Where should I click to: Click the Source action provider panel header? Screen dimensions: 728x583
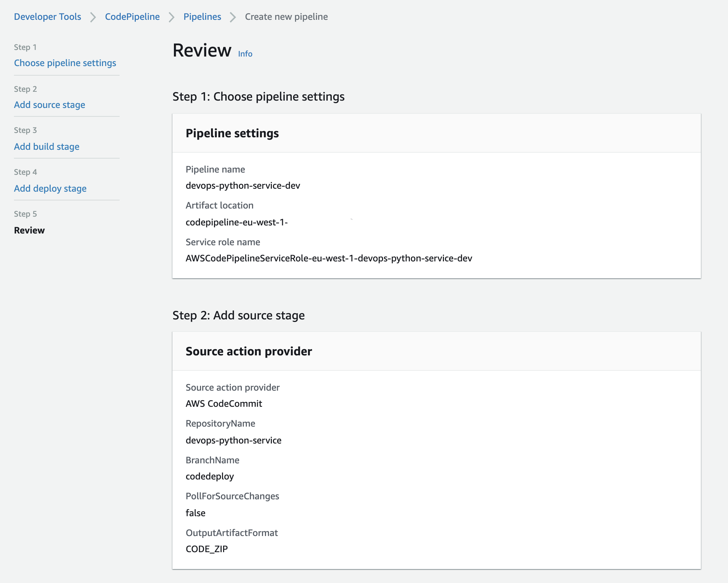pyautogui.click(x=249, y=351)
